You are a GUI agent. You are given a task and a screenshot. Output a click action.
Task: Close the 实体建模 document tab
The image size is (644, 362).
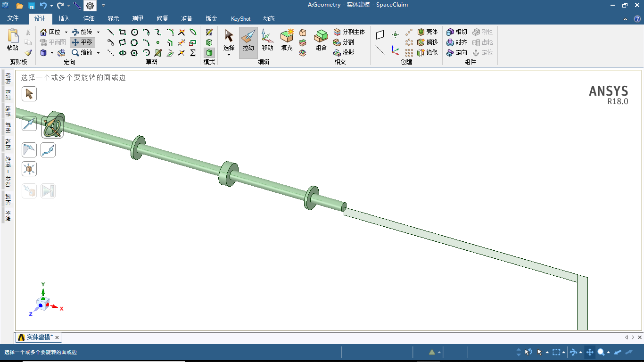(x=57, y=337)
